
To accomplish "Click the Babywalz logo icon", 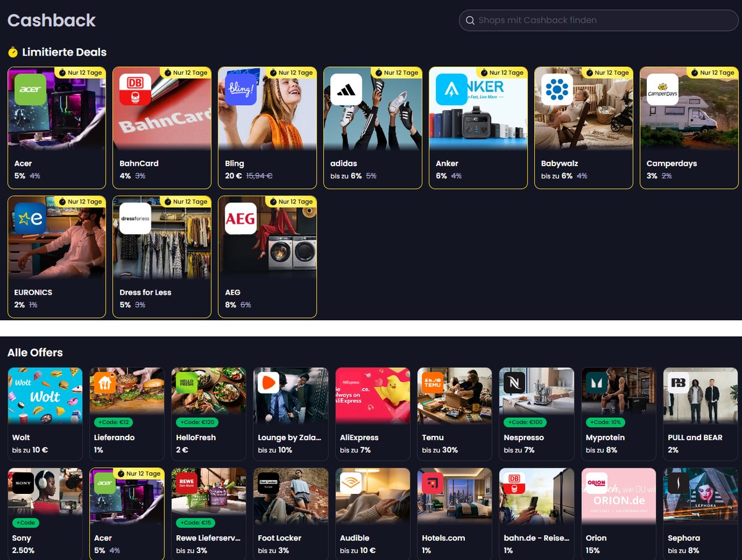I will point(556,90).
